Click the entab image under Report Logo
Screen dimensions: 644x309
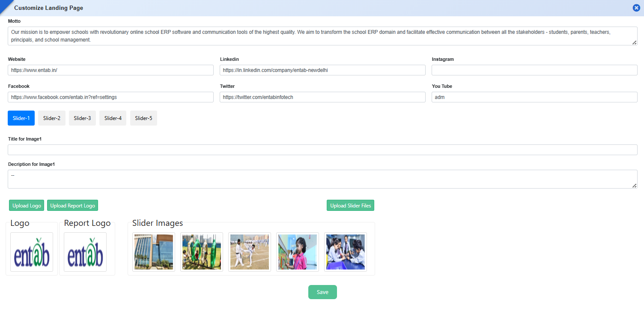[x=85, y=252]
